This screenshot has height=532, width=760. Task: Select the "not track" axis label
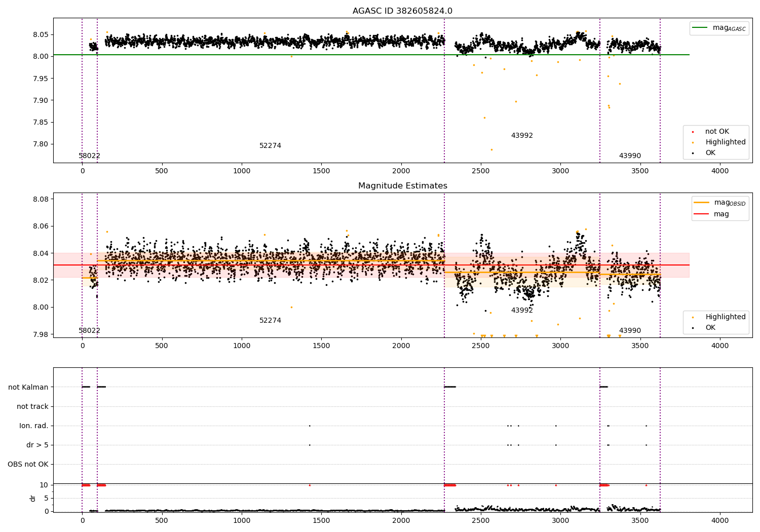click(32, 406)
